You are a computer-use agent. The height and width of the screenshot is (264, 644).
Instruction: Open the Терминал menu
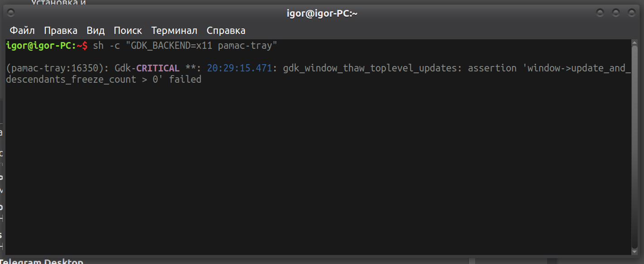coord(174,31)
